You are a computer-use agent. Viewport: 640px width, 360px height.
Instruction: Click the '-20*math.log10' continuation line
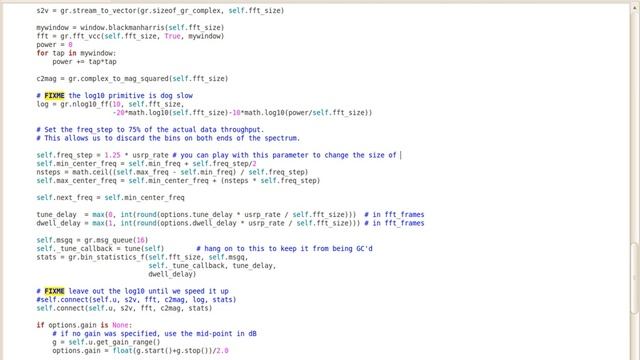242,113
